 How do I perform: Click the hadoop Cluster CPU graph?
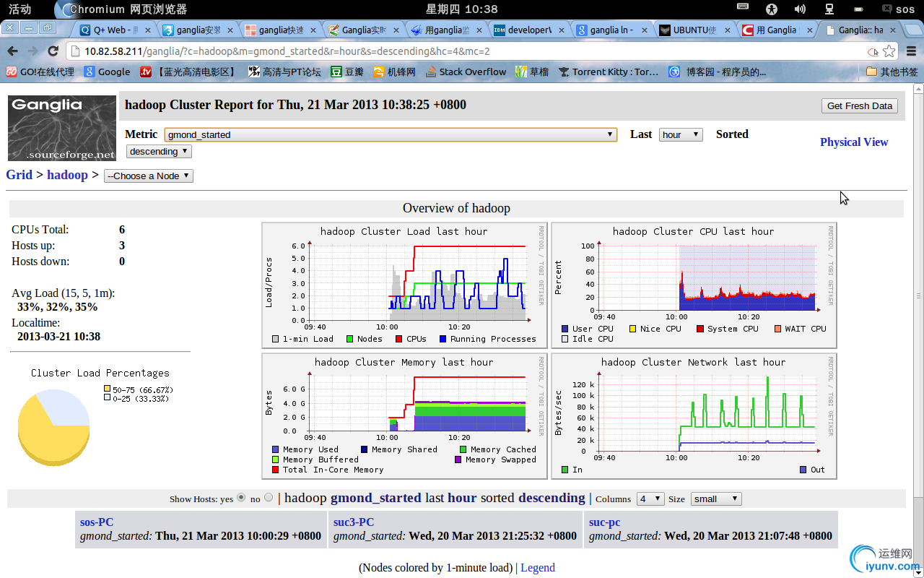(x=693, y=285)
